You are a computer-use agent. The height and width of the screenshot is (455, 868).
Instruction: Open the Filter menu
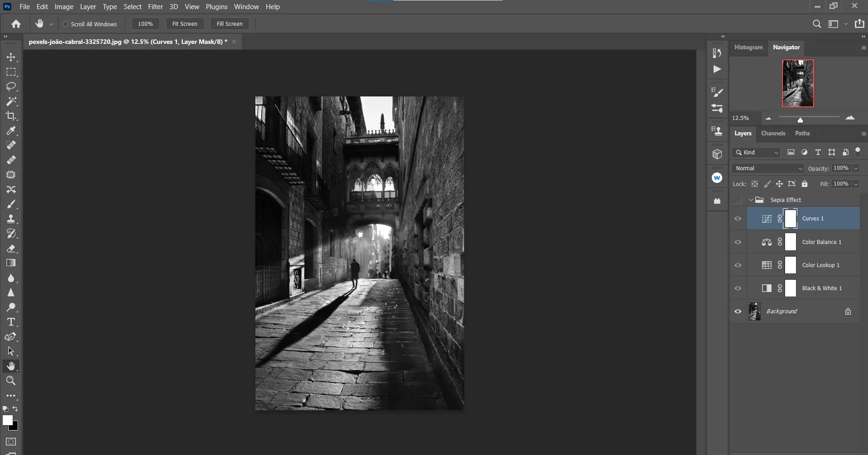(x=155, y=6)
